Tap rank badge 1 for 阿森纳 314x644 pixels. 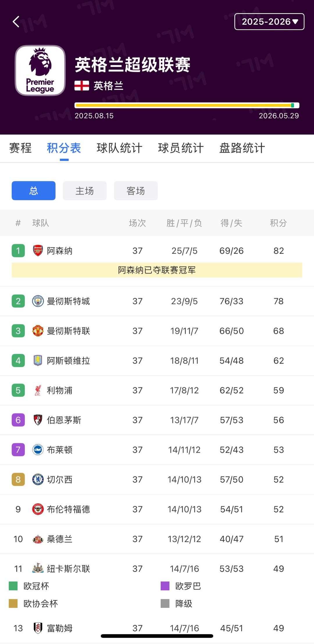tap(18, 251)
